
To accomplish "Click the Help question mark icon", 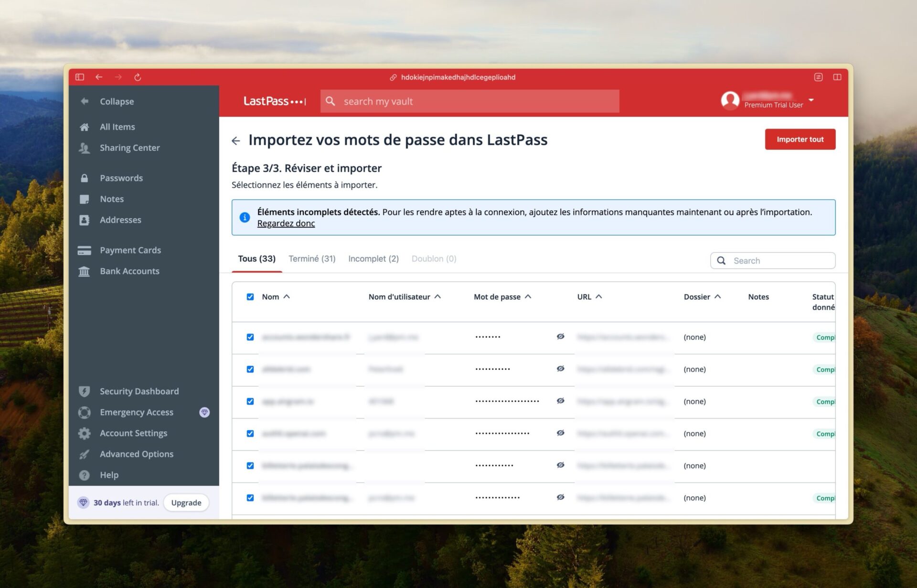I will pyautogui.click(x=85, y=475).
